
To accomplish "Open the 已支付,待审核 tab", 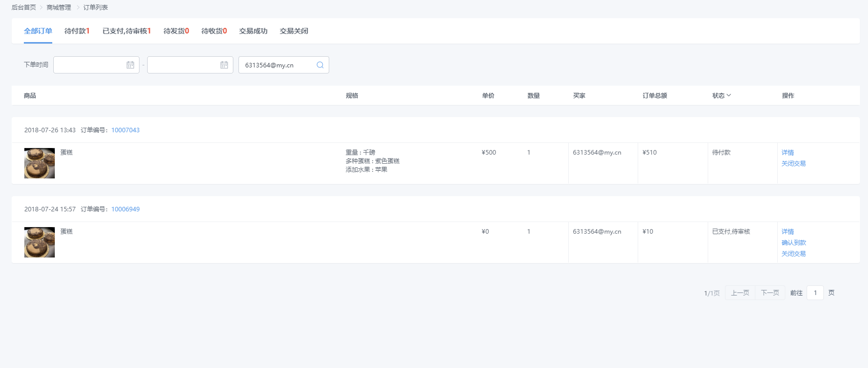I will 126,31.
